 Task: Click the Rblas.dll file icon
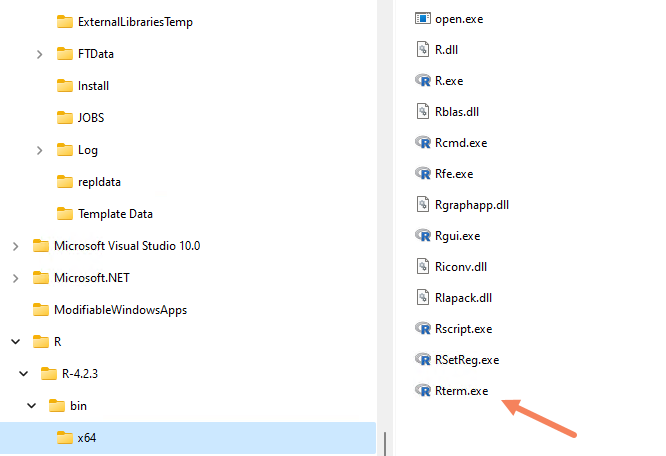point(423,112)
